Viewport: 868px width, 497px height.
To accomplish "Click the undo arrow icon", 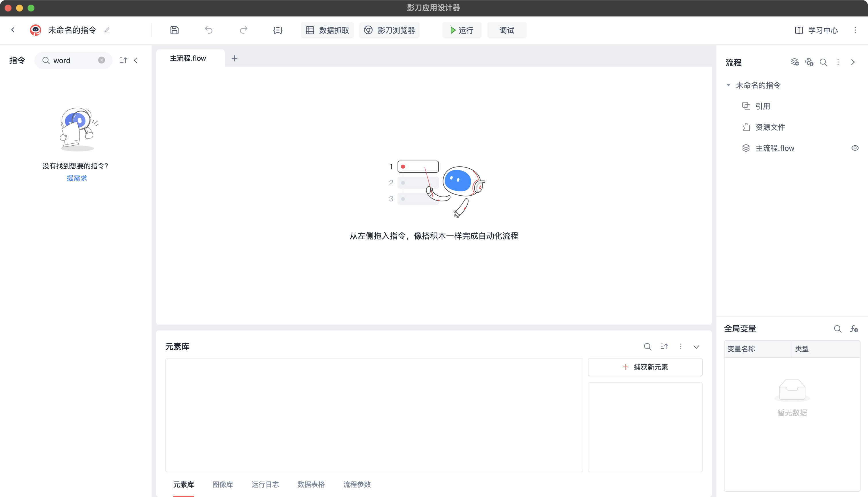I will (x=209, y=30).
